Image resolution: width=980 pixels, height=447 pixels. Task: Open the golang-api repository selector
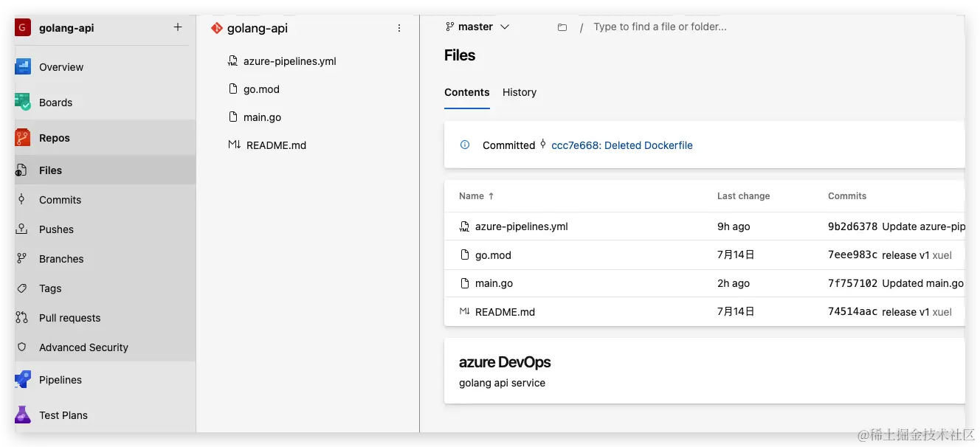(x=257, y=28)
